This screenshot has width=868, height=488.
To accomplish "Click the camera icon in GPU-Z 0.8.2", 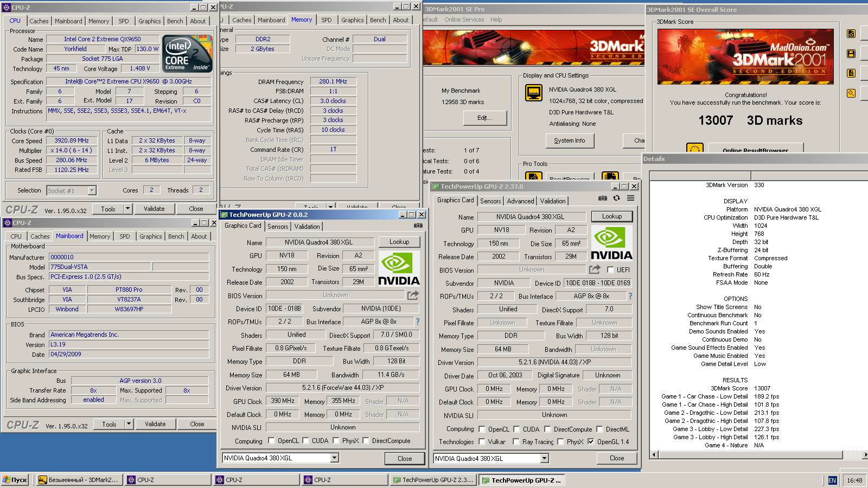I will [418, 225].
